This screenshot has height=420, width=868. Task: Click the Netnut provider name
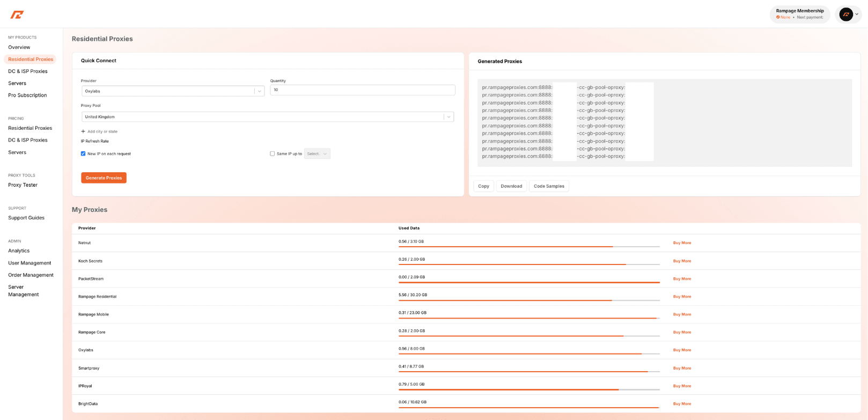point(85,243)
